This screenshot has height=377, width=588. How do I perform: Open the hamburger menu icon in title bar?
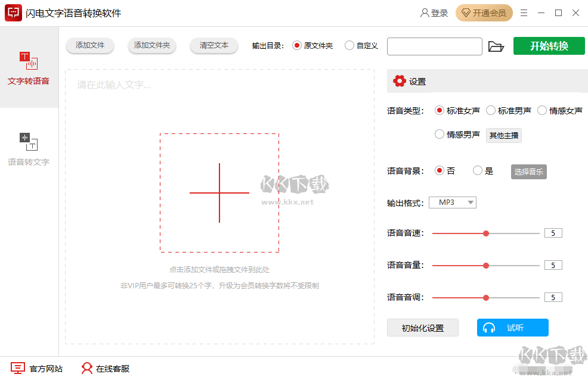[x=524, y=13]
